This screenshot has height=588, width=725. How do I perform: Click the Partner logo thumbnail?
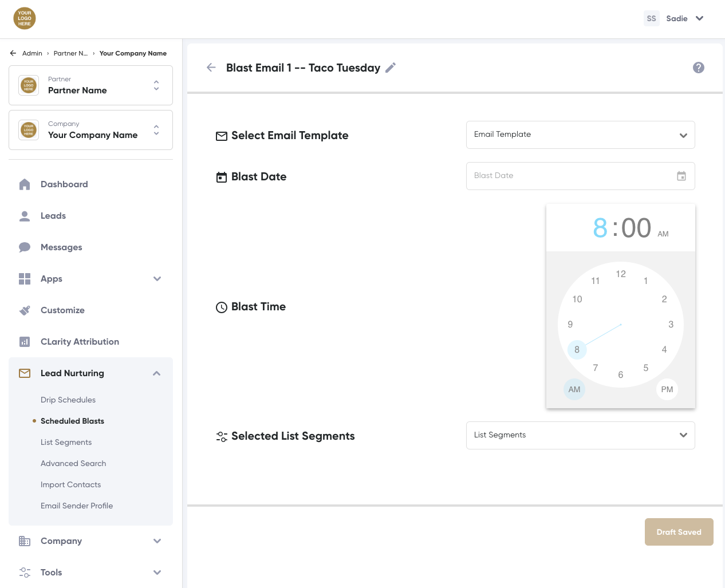(x=29, y=85)
